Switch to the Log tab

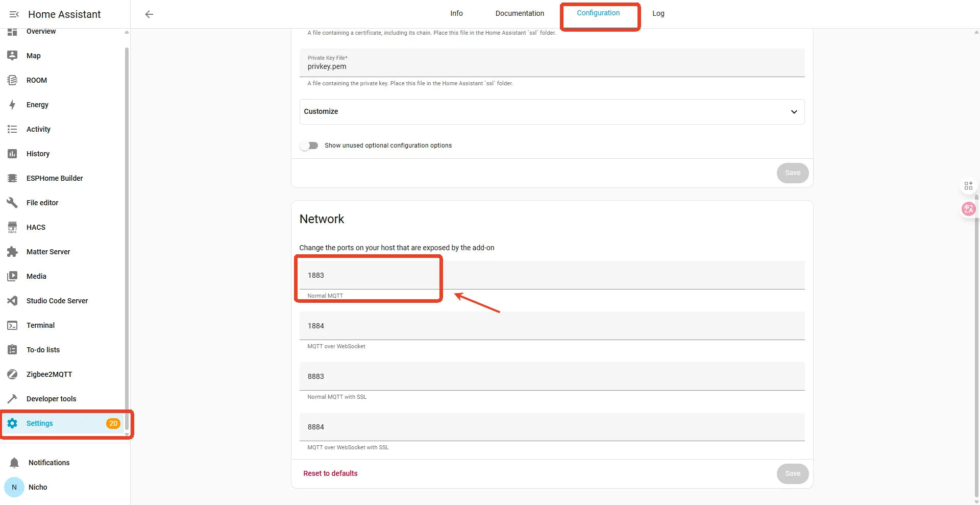[x=658, y=14]
